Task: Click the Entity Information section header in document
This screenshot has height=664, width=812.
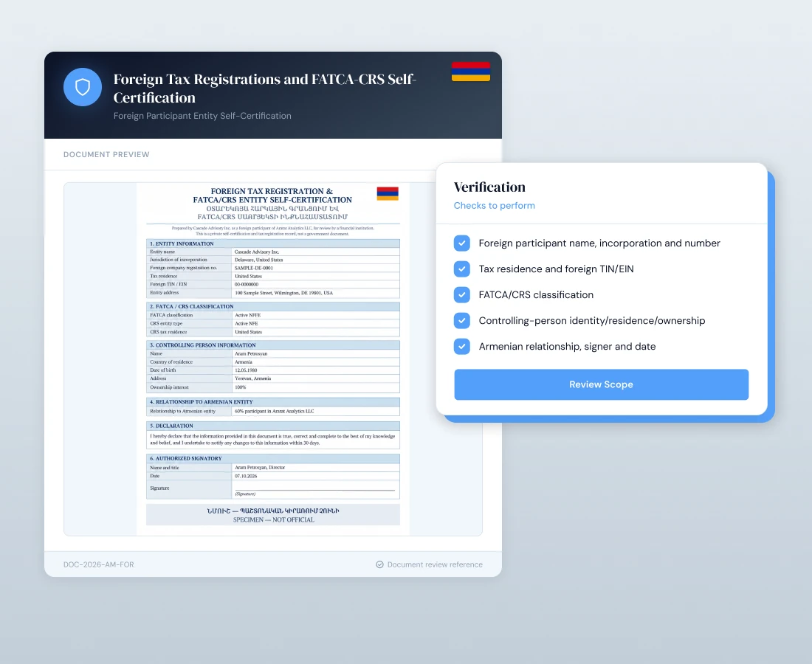Action: tap(273, 243)
